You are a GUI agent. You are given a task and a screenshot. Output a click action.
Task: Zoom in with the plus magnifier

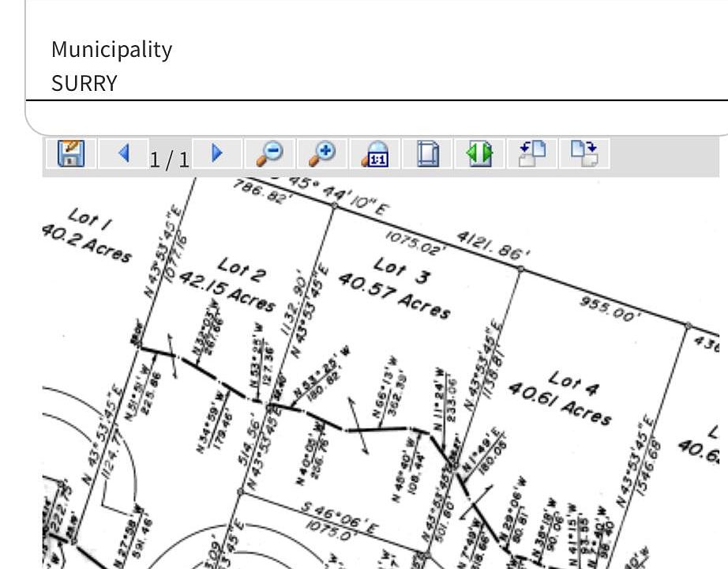tap(321, 153)
